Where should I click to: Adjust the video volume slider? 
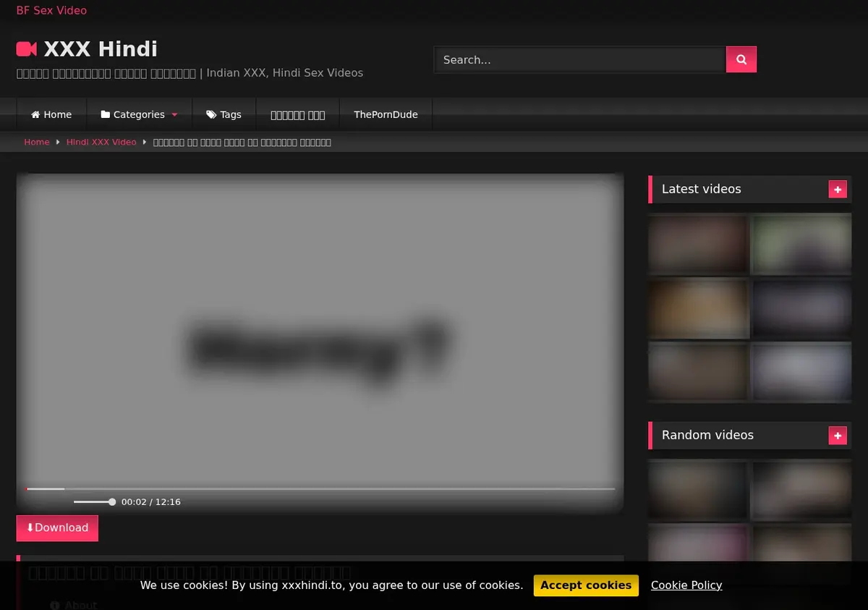click(94, 501)
